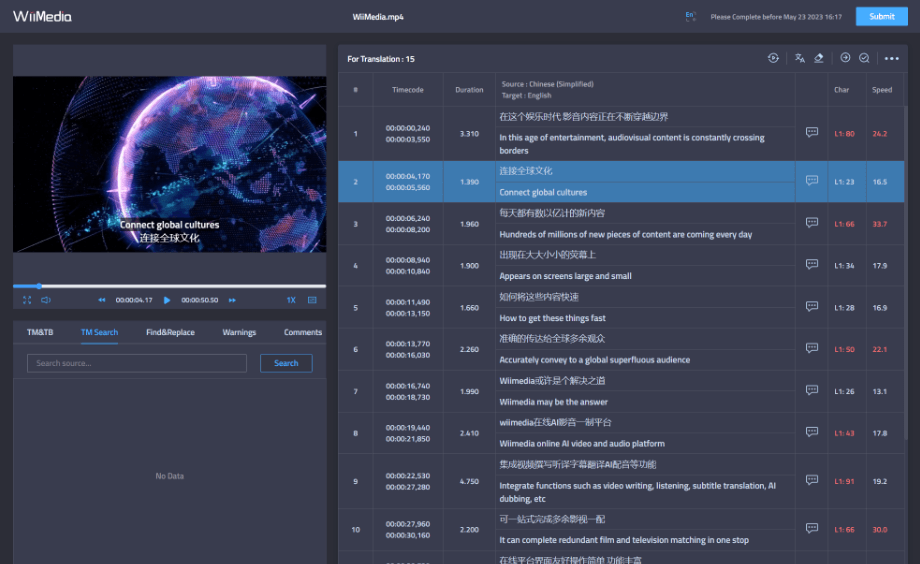The image size is (920, 564).
Task: Click the Timecode column header
Action: click(x=408, y=90)
